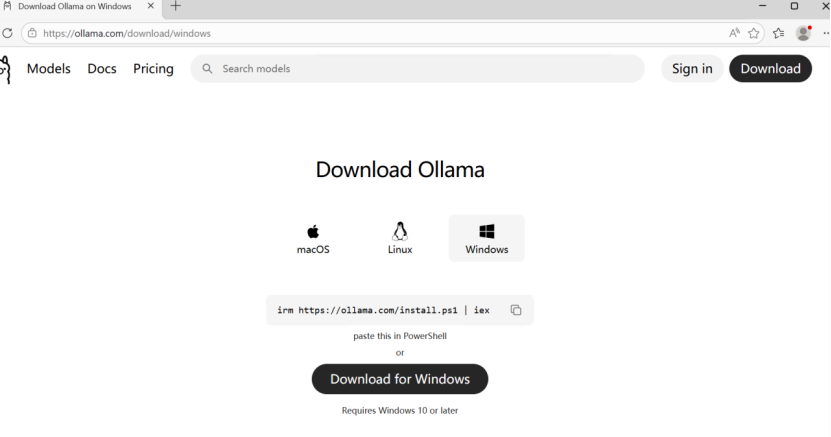
Task: Open the Docs page
Action: (x=102, y=69)
